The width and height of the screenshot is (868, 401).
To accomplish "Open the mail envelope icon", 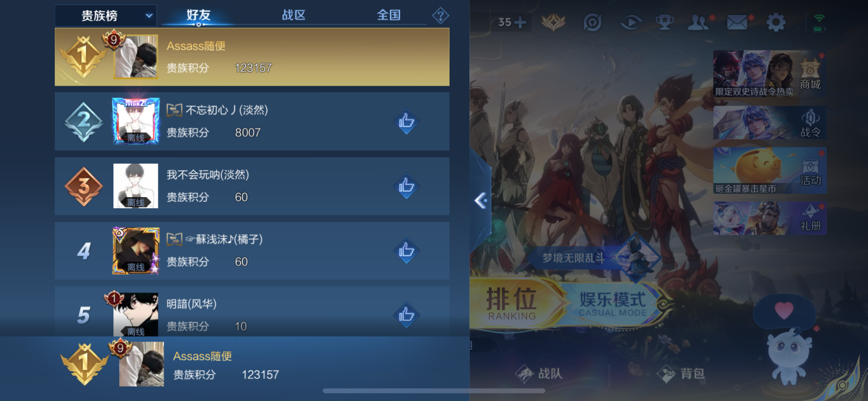I will tap(737, 22).
